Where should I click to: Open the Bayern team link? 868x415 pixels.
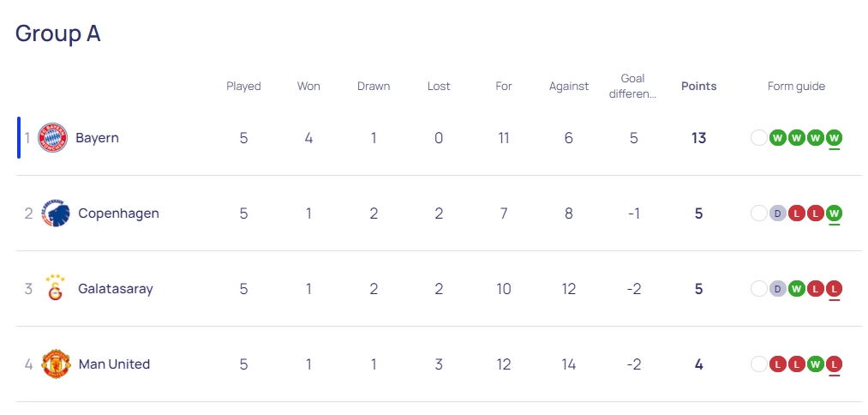coord(98,138)
